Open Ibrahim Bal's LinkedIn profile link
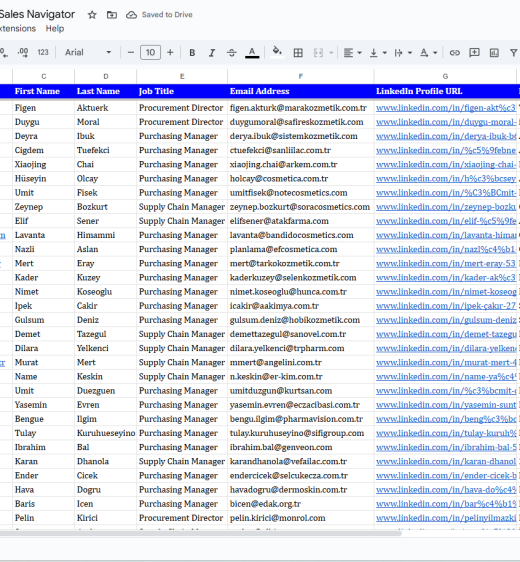The height and width of the screenshot is (562, 520). 445,447
